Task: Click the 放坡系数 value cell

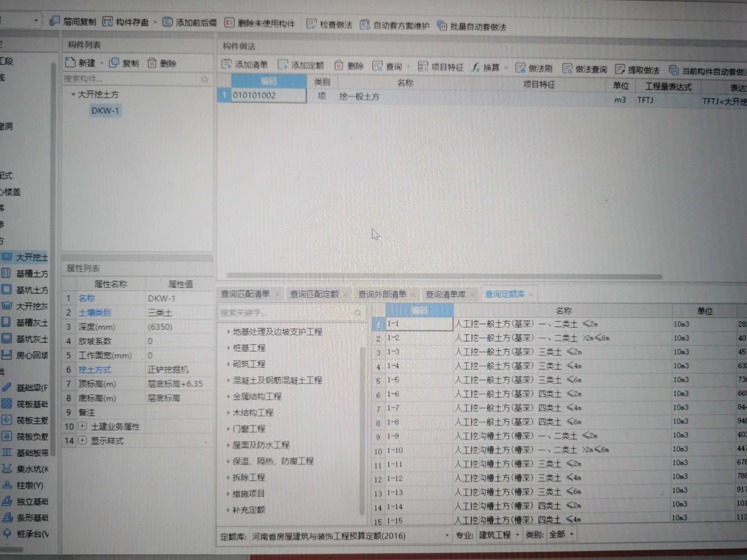Action: (x=179, y=341)
